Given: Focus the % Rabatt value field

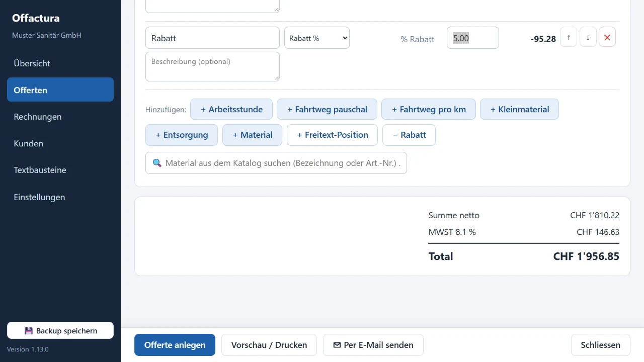Looking at the screenshot, I should coord(473,38).
